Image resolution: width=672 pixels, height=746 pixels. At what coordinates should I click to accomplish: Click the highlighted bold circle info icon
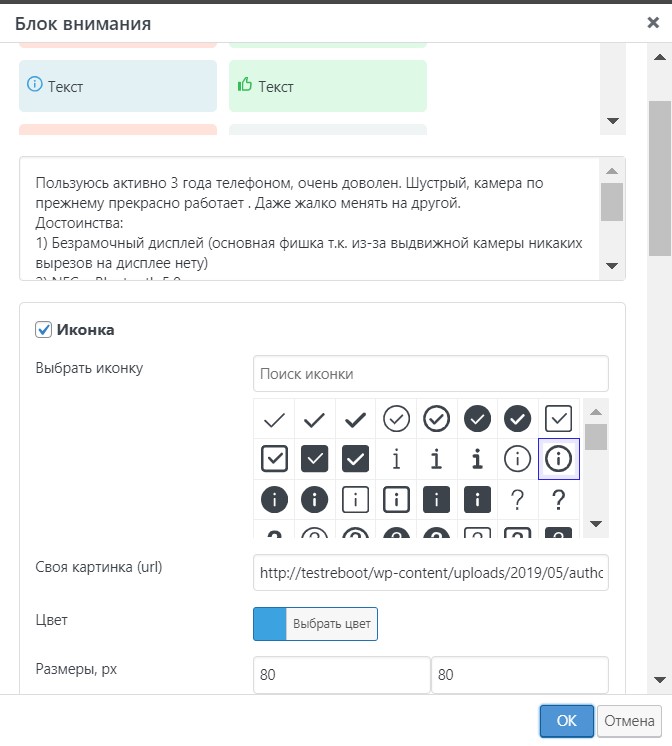coord(558,459)
